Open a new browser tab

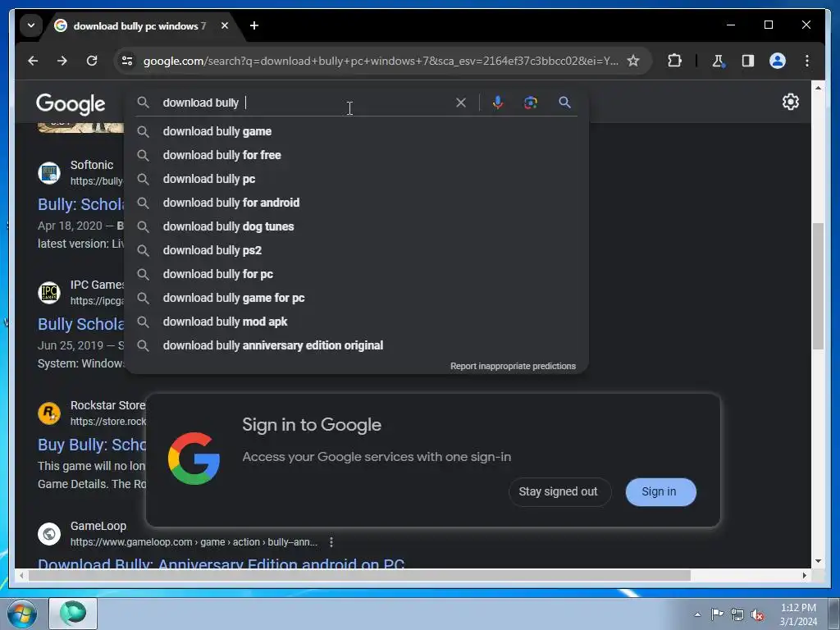point(254,25)
